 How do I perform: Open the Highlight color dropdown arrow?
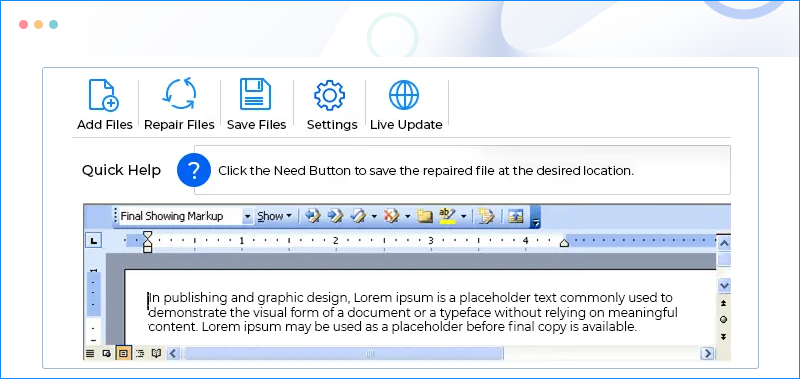(x=463, y=216)
